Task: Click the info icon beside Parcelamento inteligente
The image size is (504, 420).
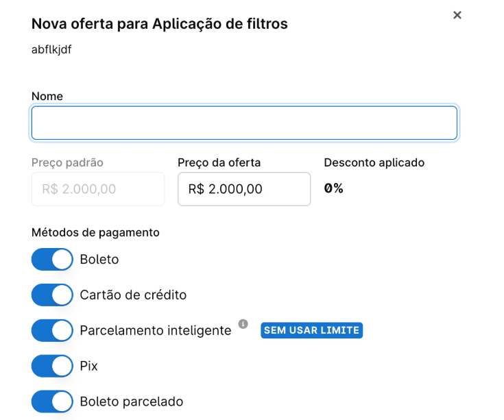Action: point(243,323)
